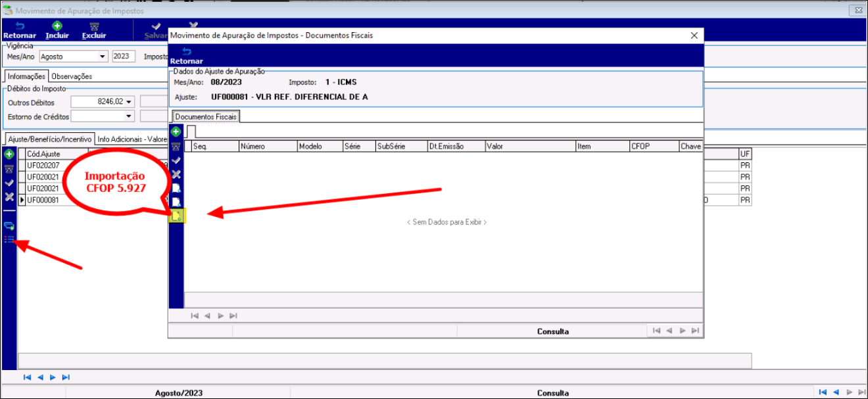Image resolution: width=868 pixels, height=399 pixels.
Task: Click the Dt.Emissão column header
Action: pyautogui.click(x=456, y=147)
